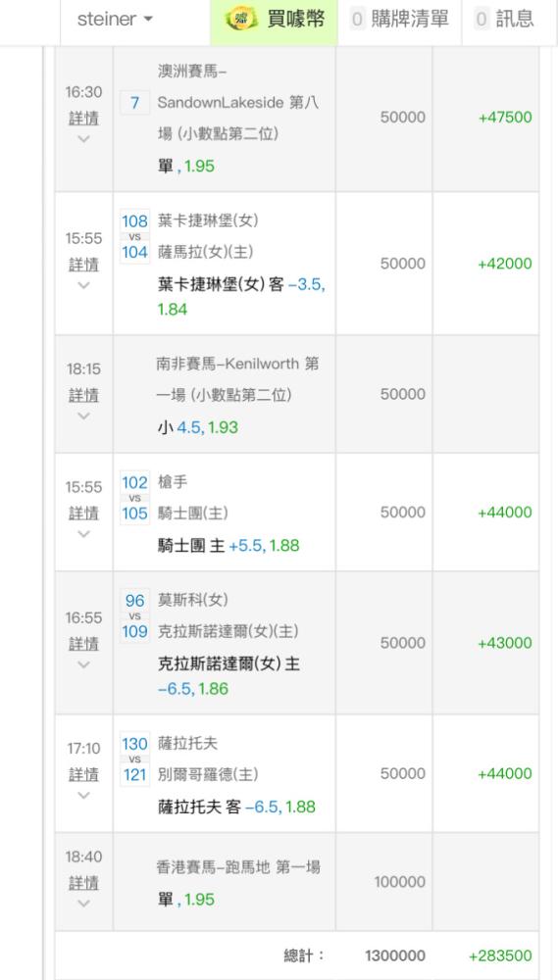Open 詳情 for the 17:10 薩拉托夫 match
Screen dimensions: 558x980
tap(83, 774)
